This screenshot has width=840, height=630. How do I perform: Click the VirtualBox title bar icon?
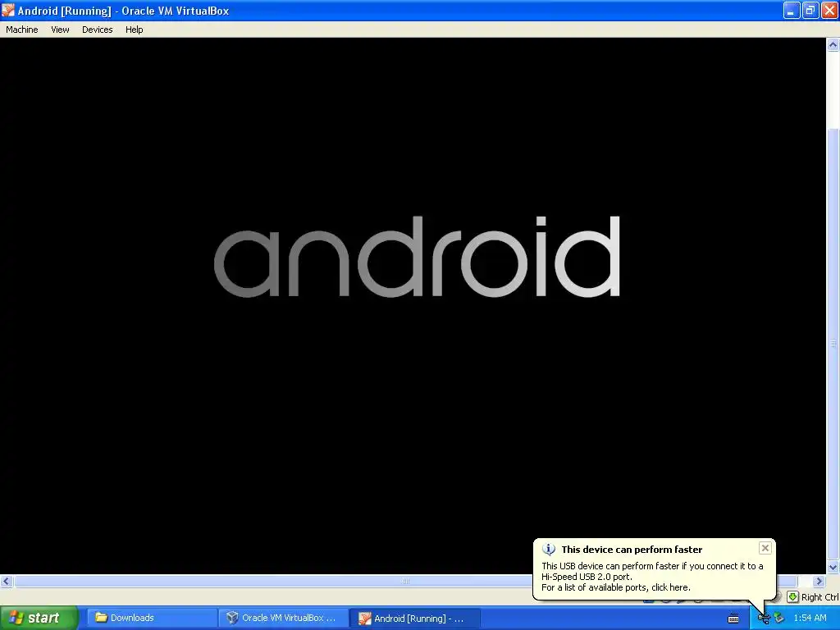[x=8, y=10]
